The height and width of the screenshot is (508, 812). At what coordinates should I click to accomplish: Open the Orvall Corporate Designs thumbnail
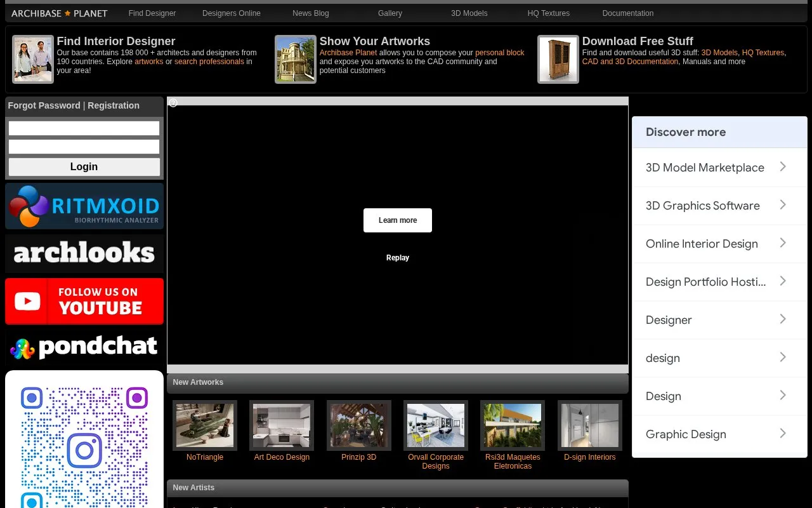[x=436, y=425]
